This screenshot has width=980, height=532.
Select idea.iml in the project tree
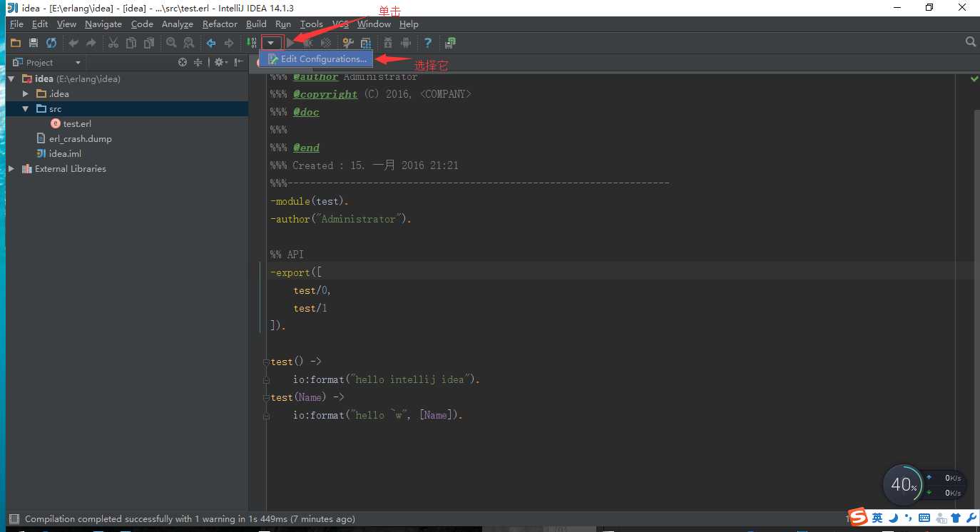pyautogui.click(x=65, y=154)
